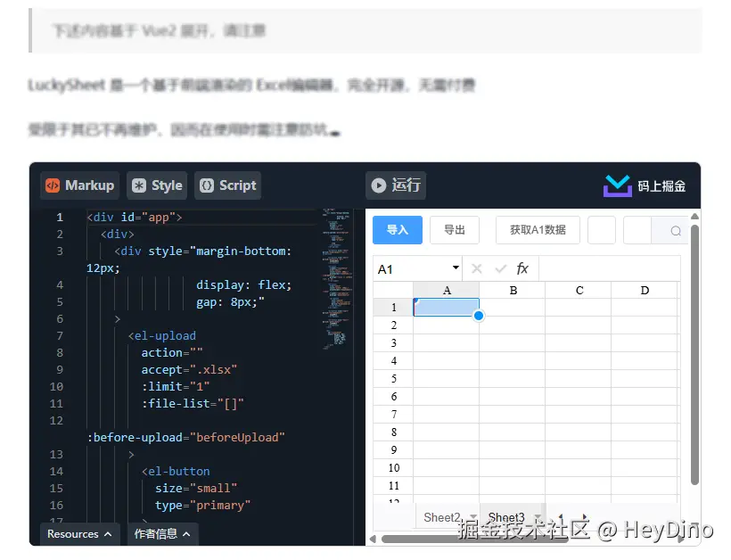Select row 10 header

pos(393,467)
